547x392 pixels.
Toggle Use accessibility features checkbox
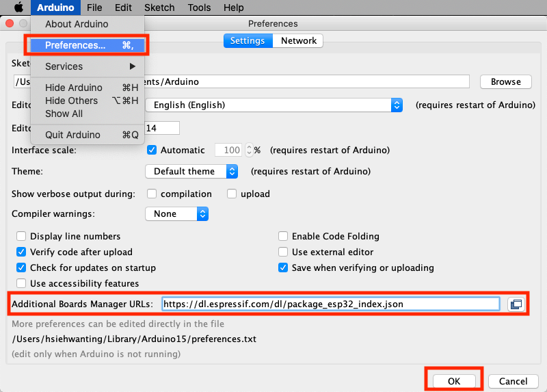21,283
